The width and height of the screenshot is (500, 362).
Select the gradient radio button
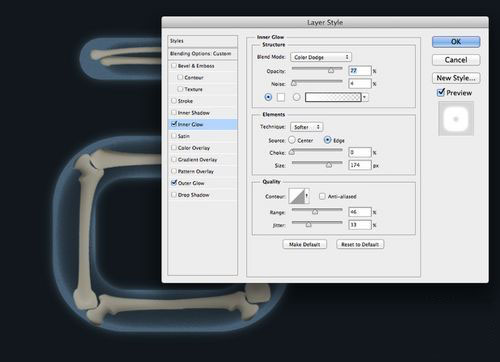(x=296, y=97)
